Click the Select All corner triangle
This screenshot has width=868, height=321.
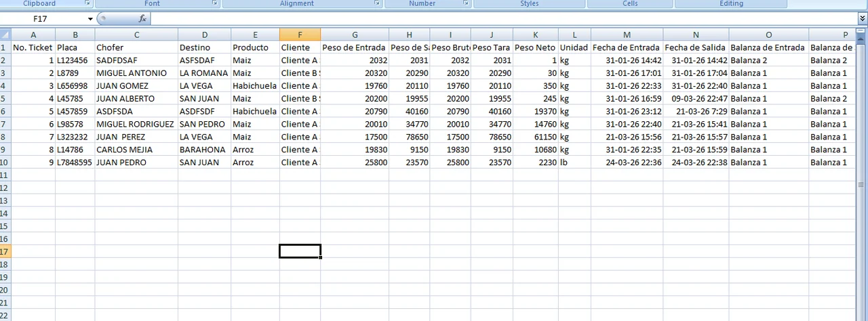pyautogui.click(x=6, y=35)
